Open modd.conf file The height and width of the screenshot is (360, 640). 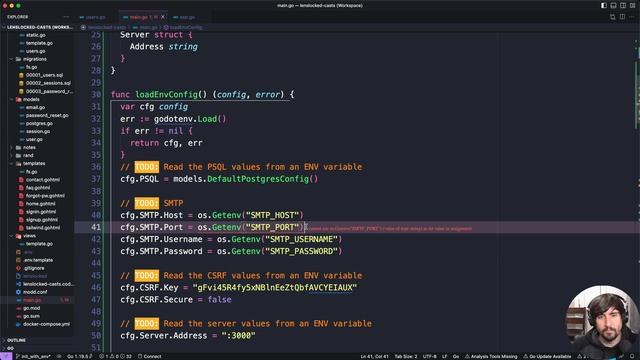tap(35, 292)
